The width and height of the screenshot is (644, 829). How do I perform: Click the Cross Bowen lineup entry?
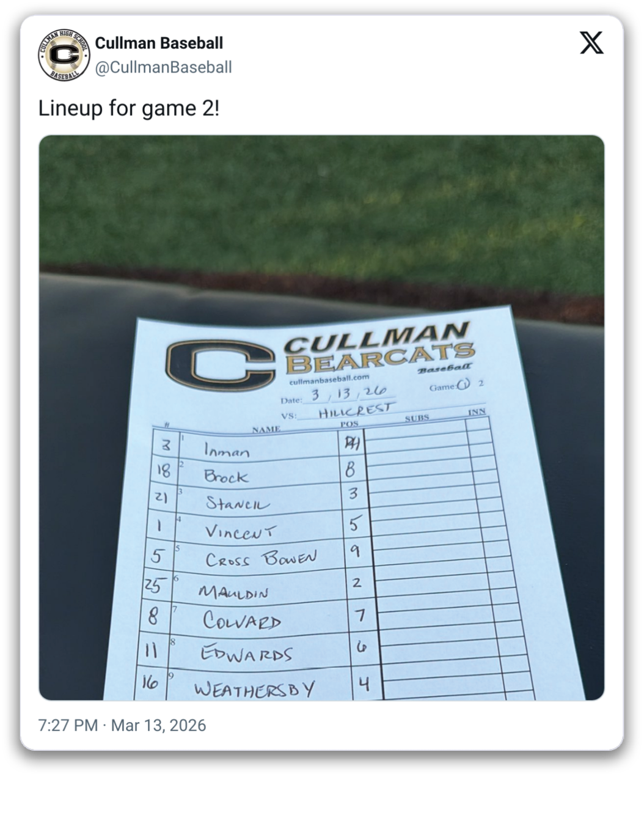[261, 559]
